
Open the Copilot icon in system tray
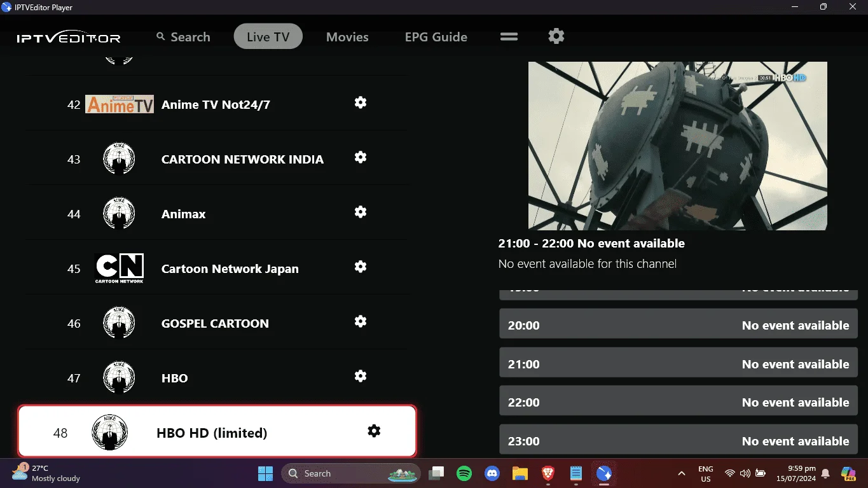click(x=848, y=473)
